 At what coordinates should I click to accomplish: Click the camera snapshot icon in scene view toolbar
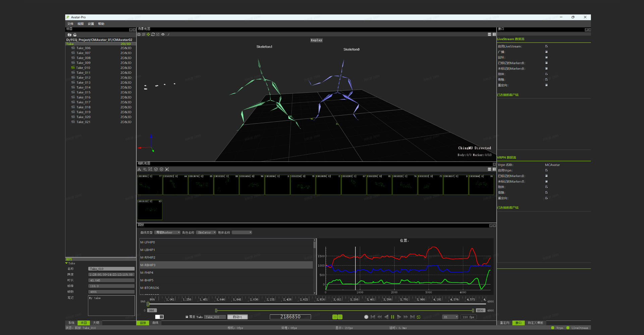click(139, 35)
